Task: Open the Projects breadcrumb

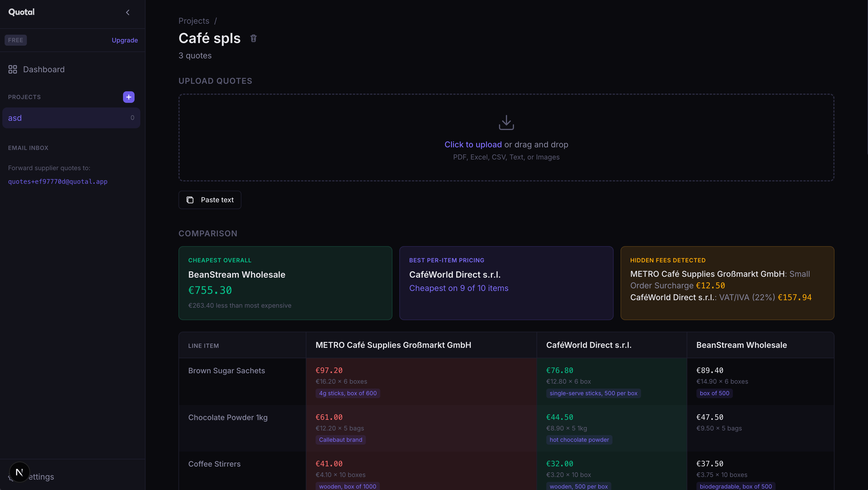Action: tap(193, 21)
